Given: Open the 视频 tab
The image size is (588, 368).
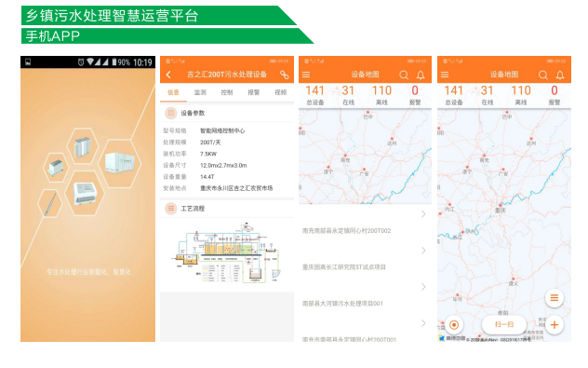Looking at the screenshot, I should pos(280,92).
